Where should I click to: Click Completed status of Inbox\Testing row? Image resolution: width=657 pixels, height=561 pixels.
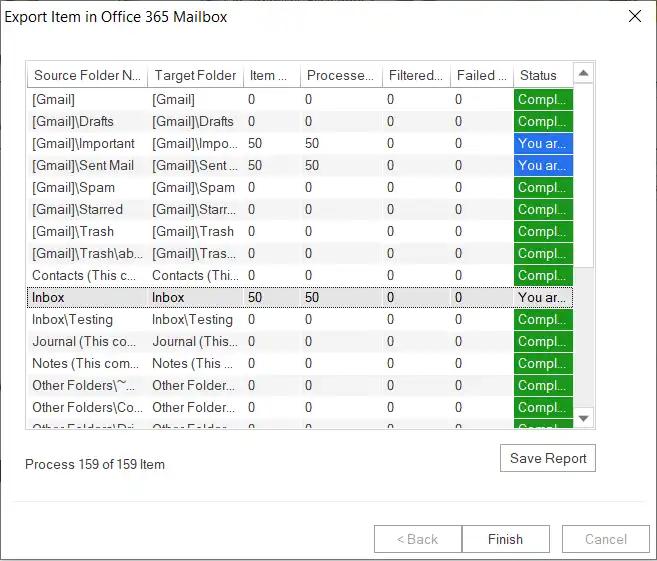(543, 320)
